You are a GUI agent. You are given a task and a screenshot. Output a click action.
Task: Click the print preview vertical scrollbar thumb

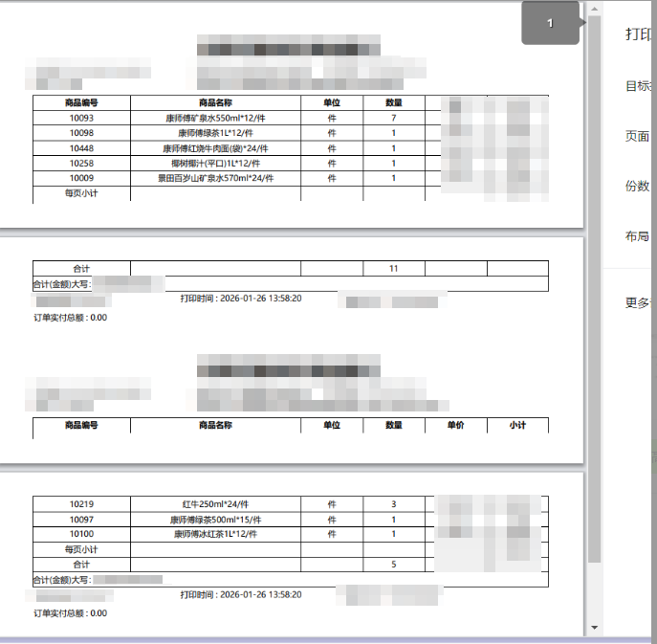point(594,289)
